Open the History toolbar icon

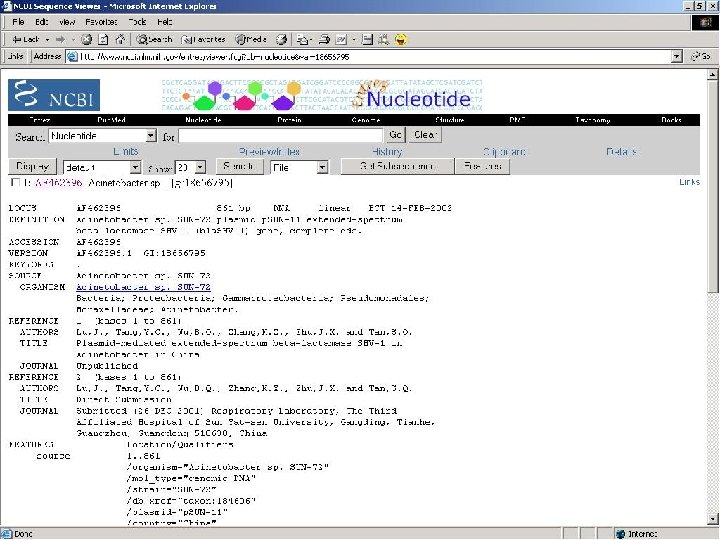point(281,39)
